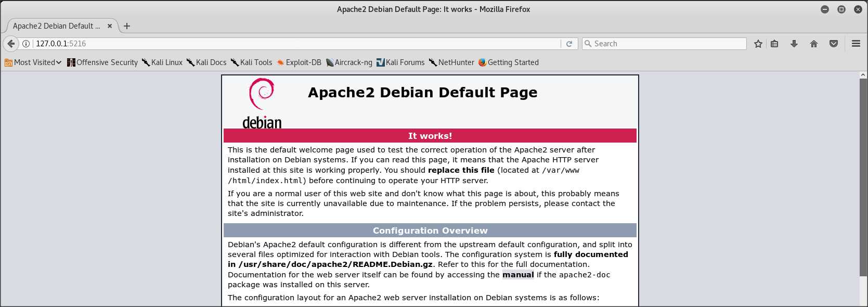The height and width of the screenshot is (307, 868).
Task: Click the 'apache2-doc' package name
Action: coord(585,275)
